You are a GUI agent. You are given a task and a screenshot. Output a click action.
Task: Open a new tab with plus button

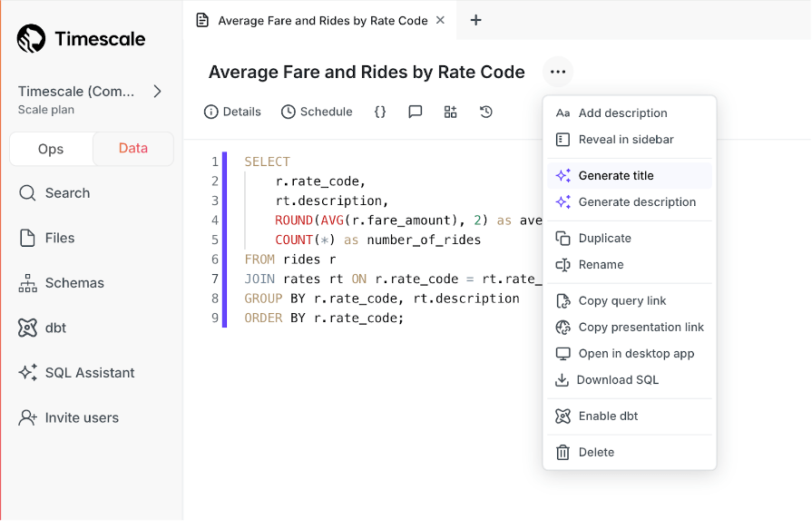[x=475, y=20]
